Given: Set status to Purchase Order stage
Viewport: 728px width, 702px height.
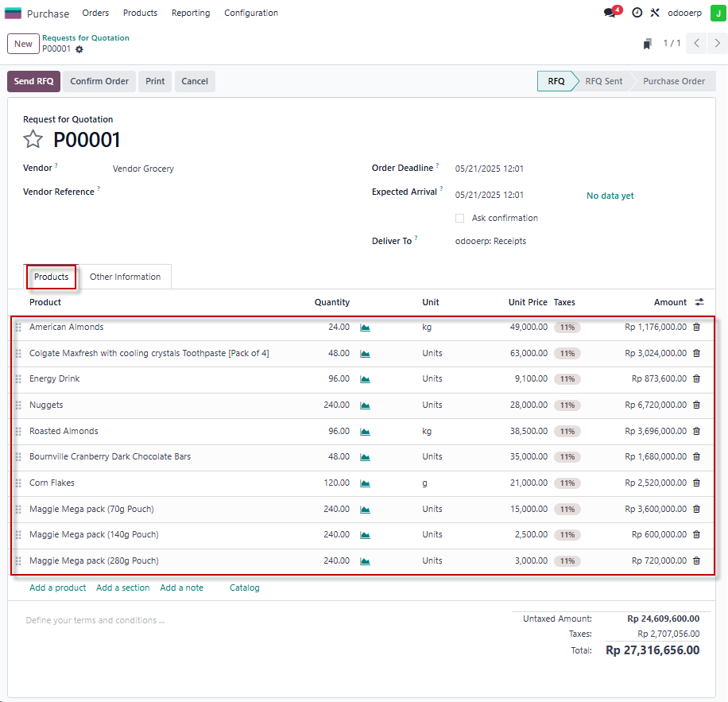Looking at the screenshot, I should (674, 81).
